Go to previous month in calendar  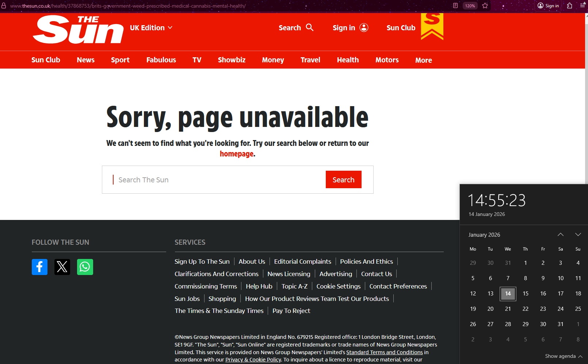[x=561, y=235]
